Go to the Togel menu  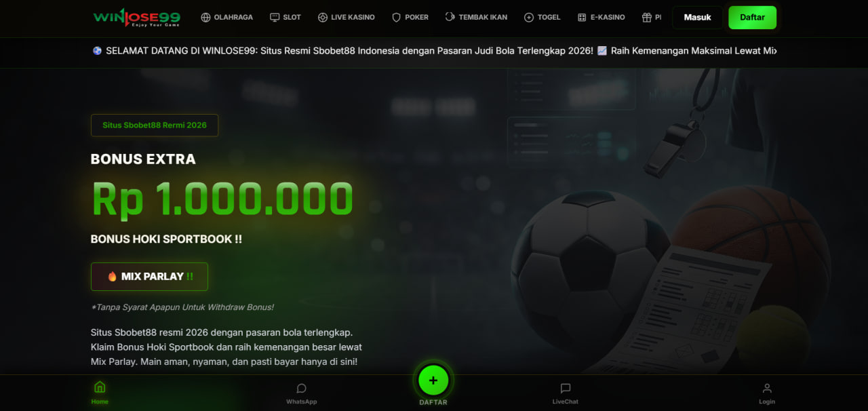point(542,17)
